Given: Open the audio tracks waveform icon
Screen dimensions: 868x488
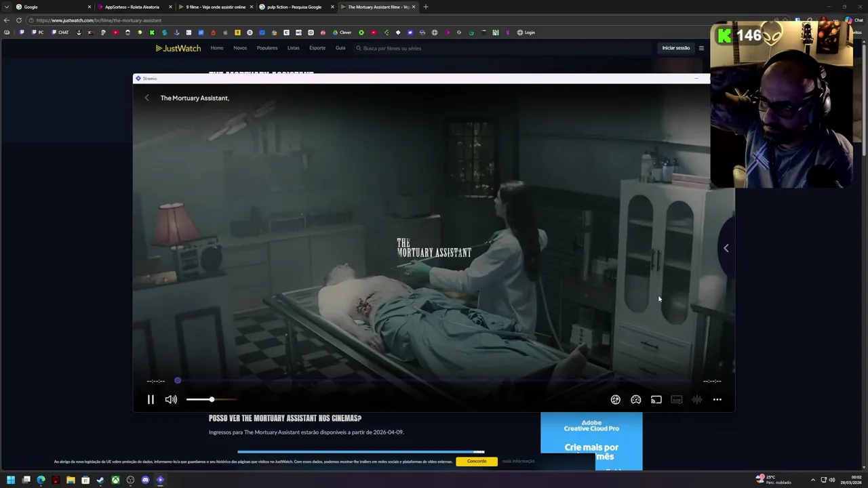Looking at the screenshot, I should pos(696,400).
